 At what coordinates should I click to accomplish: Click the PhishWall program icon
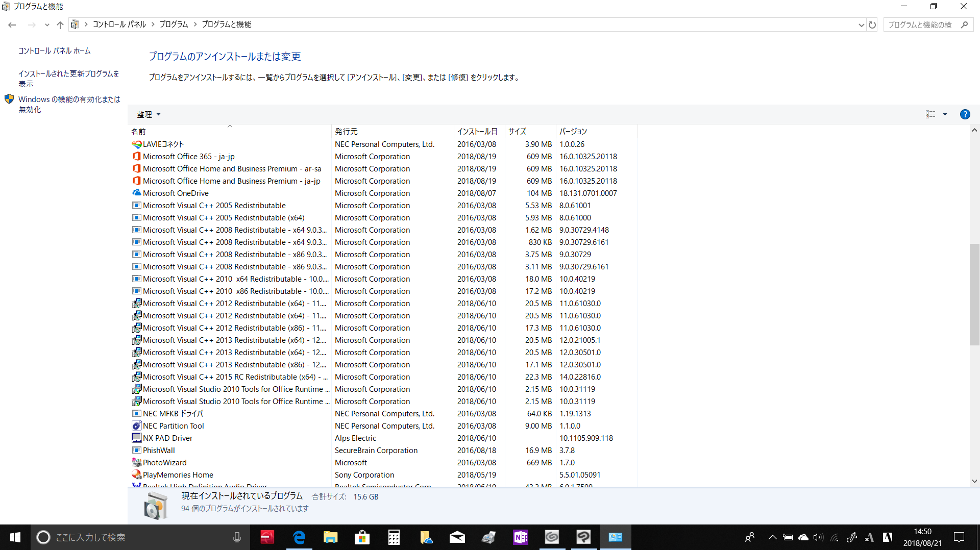pyautogui.click(x=136, y=451)
